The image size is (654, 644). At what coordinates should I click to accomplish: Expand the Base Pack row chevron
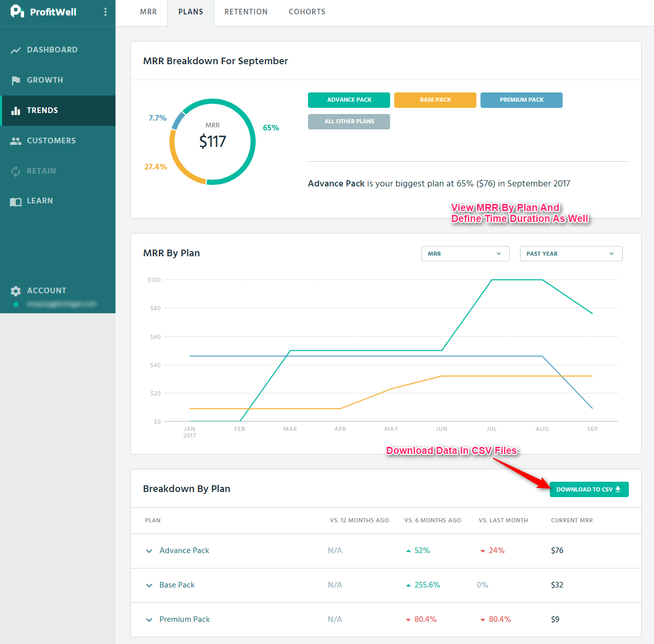(x=149, y=585)
